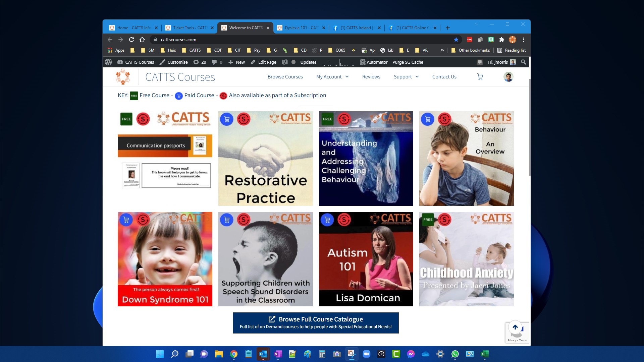644x362 pixels.
Task: Bookmark page with the star icon
Action: click(456, 40)
